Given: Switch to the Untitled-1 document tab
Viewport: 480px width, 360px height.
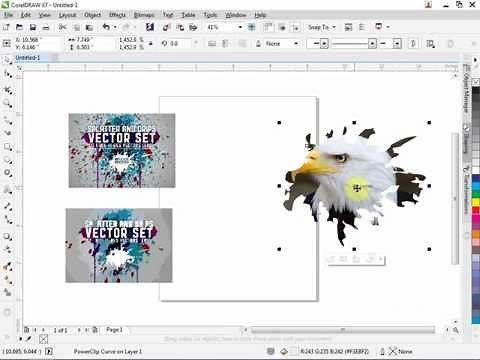Looking at the screenshot, I should (x=28, y=58).
